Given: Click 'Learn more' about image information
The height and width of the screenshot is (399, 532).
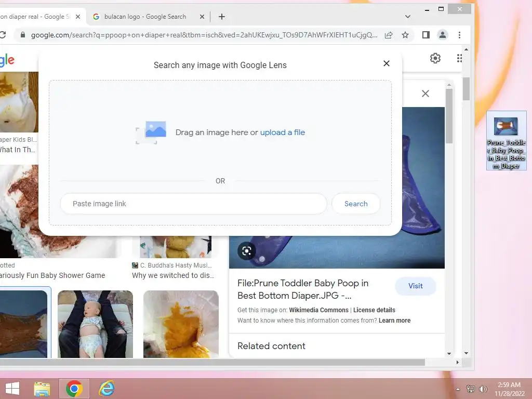Looking at the screenshot, I should pos(394,321).
